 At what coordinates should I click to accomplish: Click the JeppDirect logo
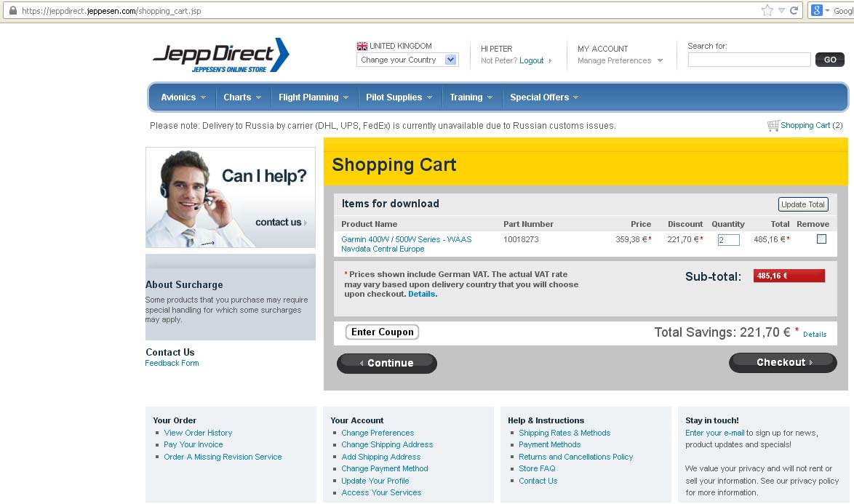pos(221,55)
